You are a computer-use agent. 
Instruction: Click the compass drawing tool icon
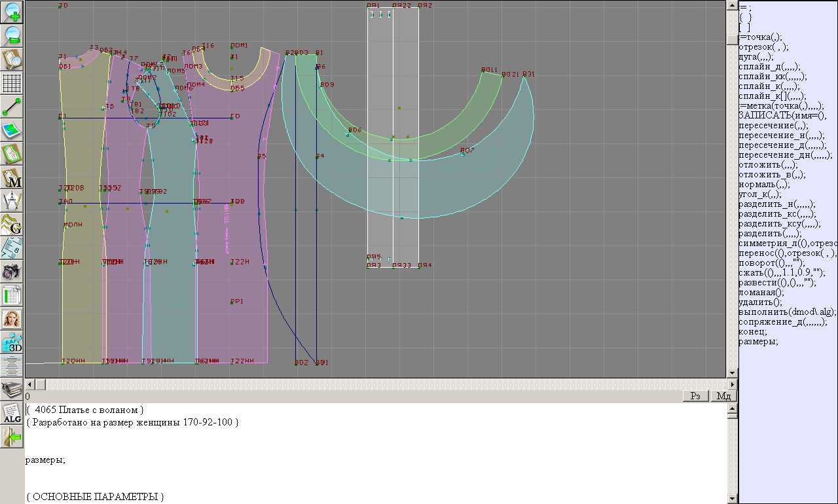[x=12, y=200]
